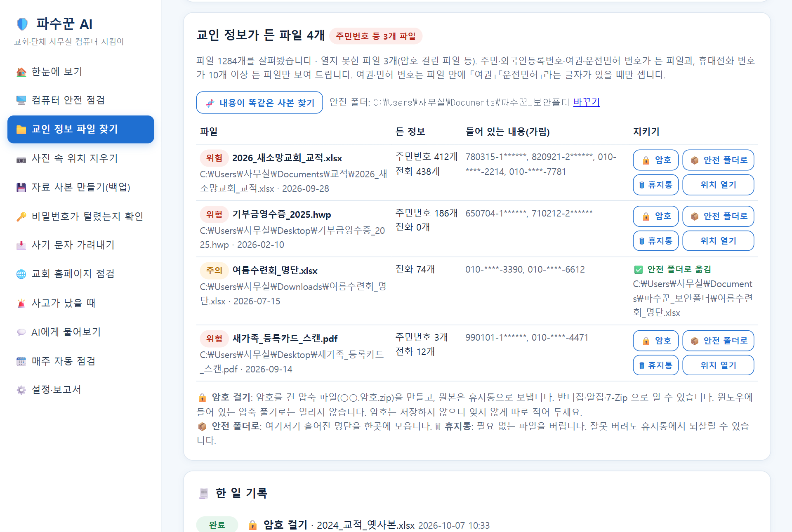
Task: Click 안전 폴더로 for 새가족_등록카드_스캔.pdf
Action: coord(718,341)
